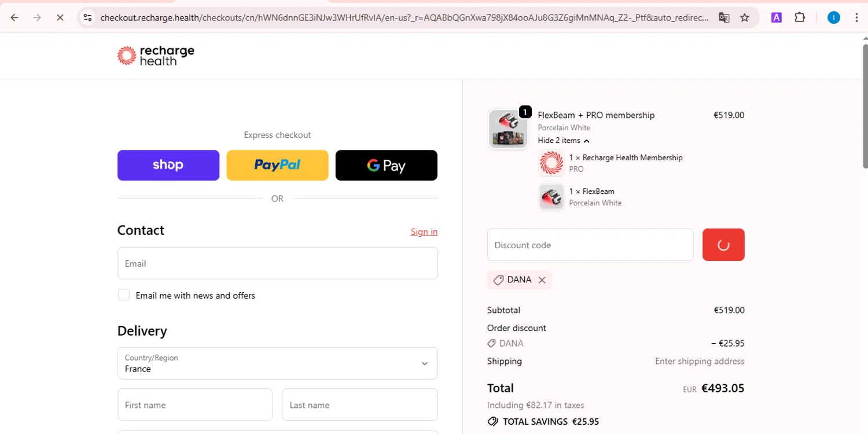Open the extensions puzzle icon
The width and height of the screenshot is (868, 434).
[x=800, y=17]
